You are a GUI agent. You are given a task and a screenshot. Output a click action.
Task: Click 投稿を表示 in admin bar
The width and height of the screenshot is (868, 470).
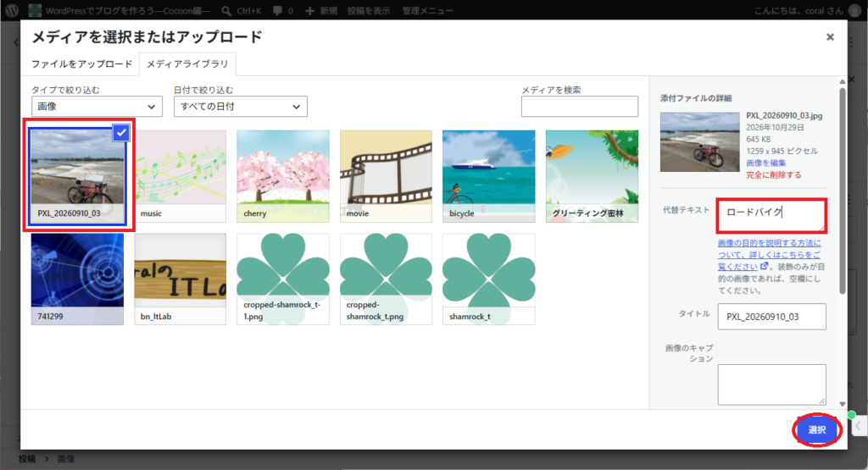[369, 10]
